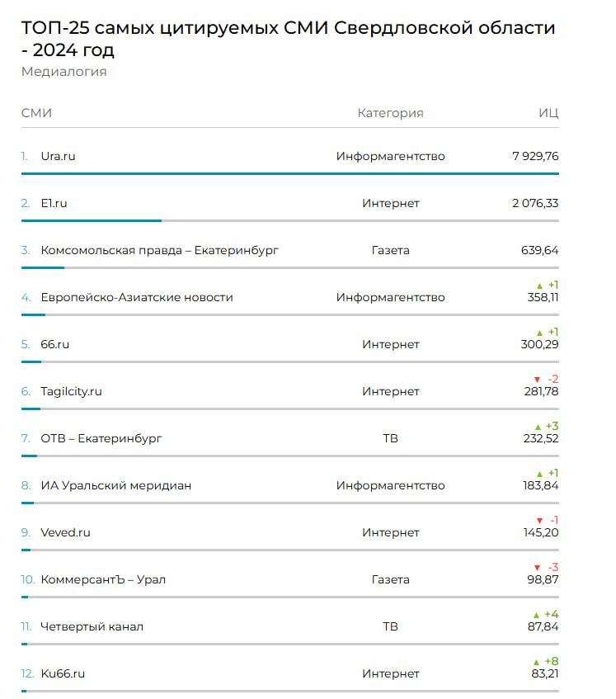The image size is (616, 699).
Task: Open the E1.ru entry
Action: pyautogui.click(x=54, y=203)
